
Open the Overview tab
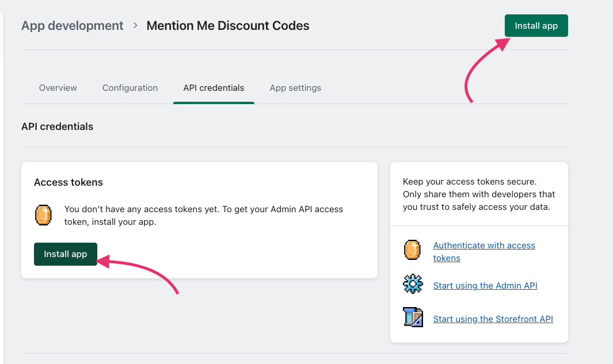pyautogui.click(x=58, y=88)
